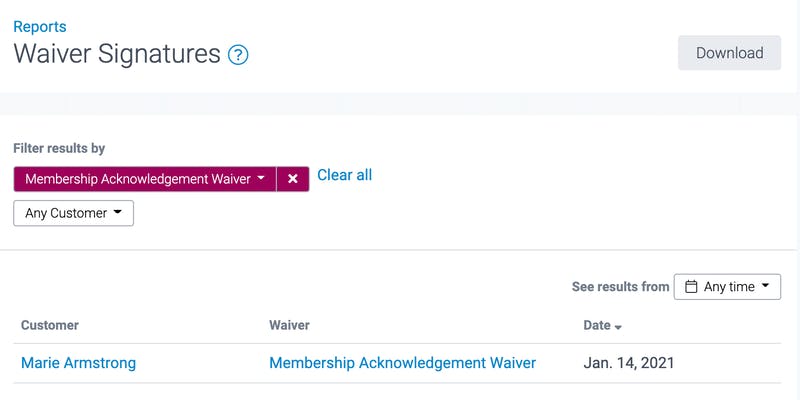Open the Membership Acknowledgement Waiver filter dropdown
The width and height of the screenshot is (800, 400).
[145, 179]
